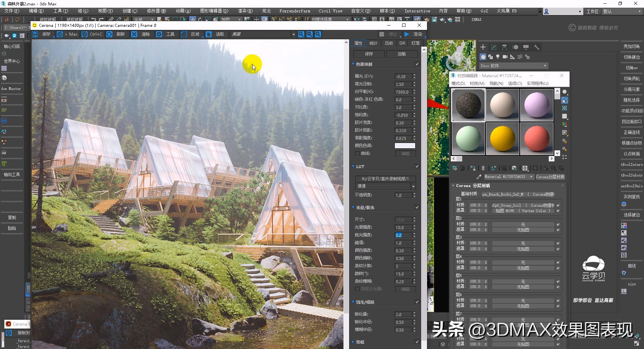Toggle the 光晕/眩光 bloom and glare checkbox

[x=417, y=207]
